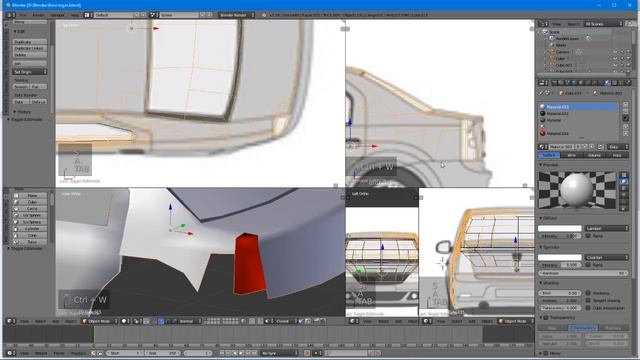Toggle the Specular Ramp checkbox
The width and height of the screenshot is (640, 360).
[x=588, y=265]
